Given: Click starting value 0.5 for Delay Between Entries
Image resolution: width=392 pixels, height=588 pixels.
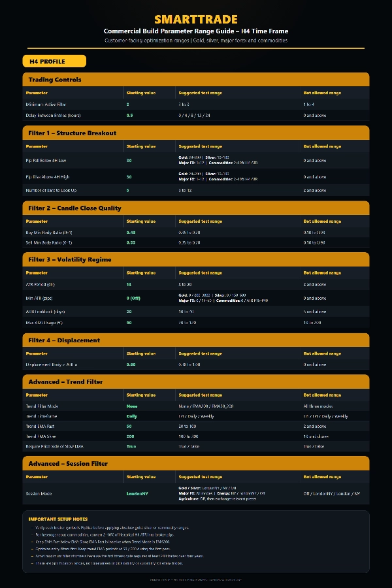Looking at the screenshot, I should (x=129, y=115).
